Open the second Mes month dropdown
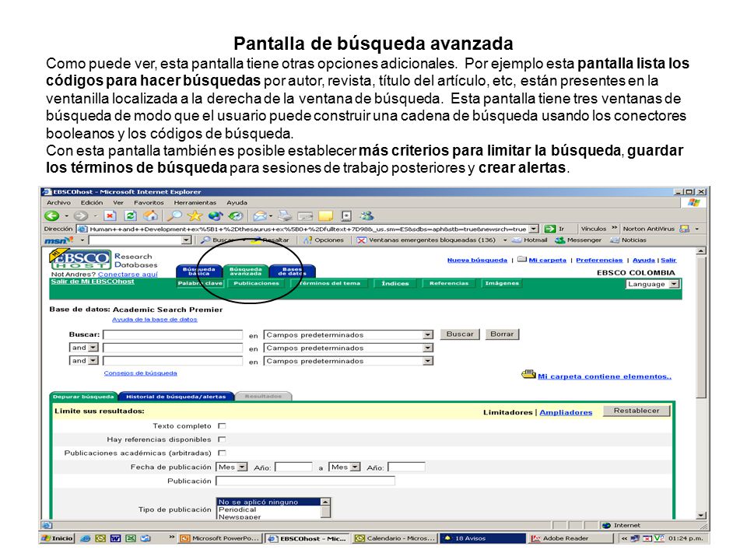747x560 pixels. pyautogui.click(x=345, y=467)
